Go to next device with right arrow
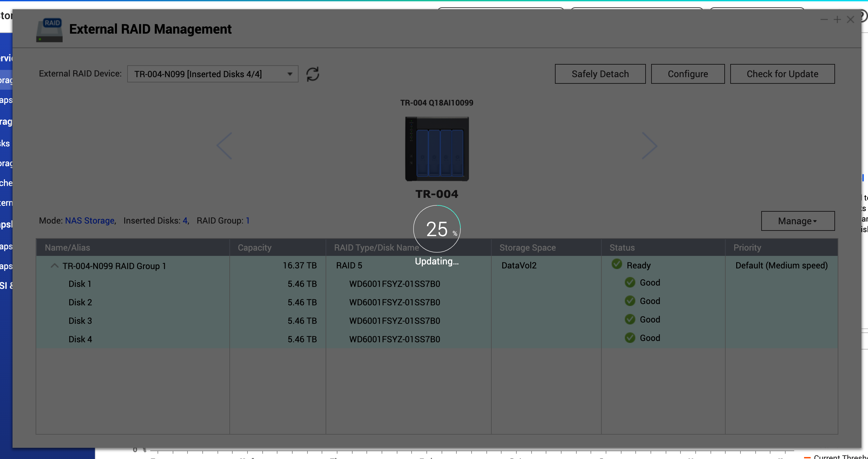 click(649, 146)
